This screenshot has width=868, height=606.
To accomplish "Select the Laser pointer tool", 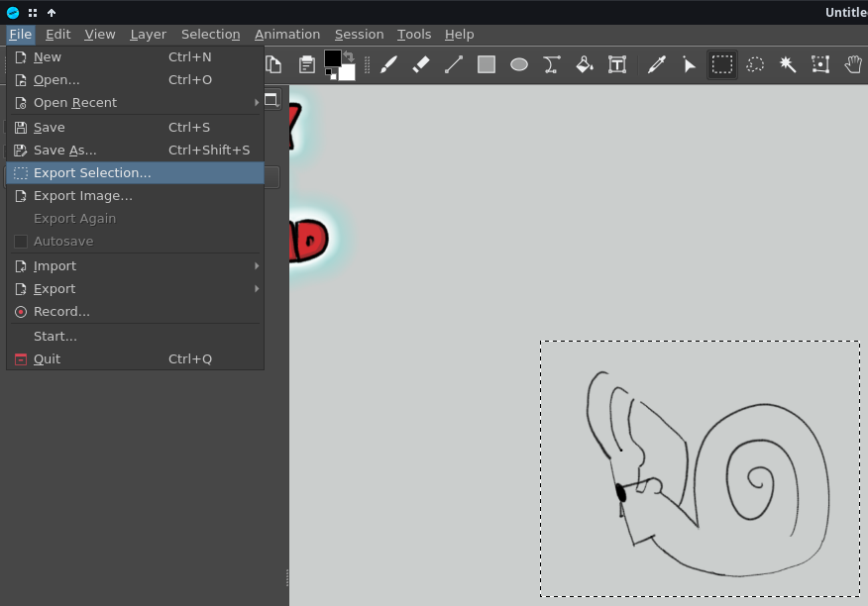I will pyautogui.click(x=690, y=65).
